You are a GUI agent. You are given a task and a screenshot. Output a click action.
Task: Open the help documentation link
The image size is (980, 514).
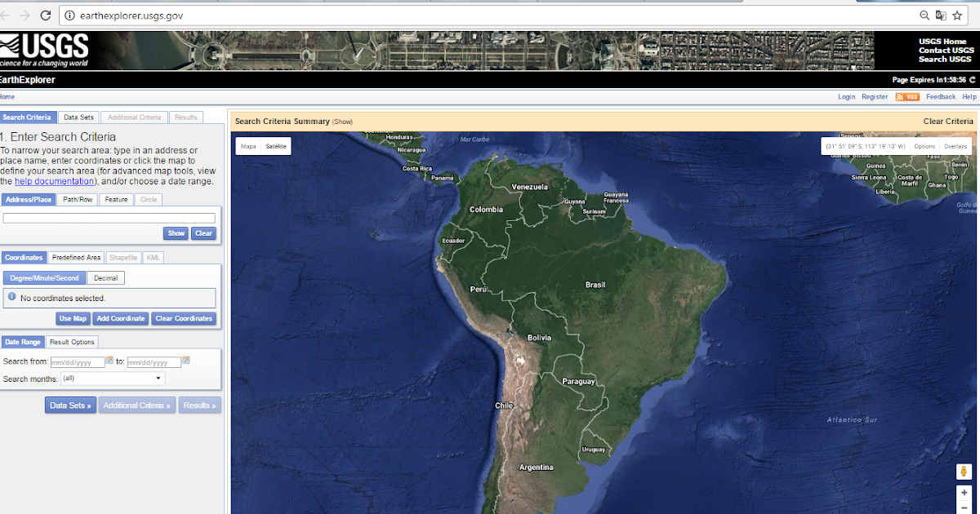point(53,181)
